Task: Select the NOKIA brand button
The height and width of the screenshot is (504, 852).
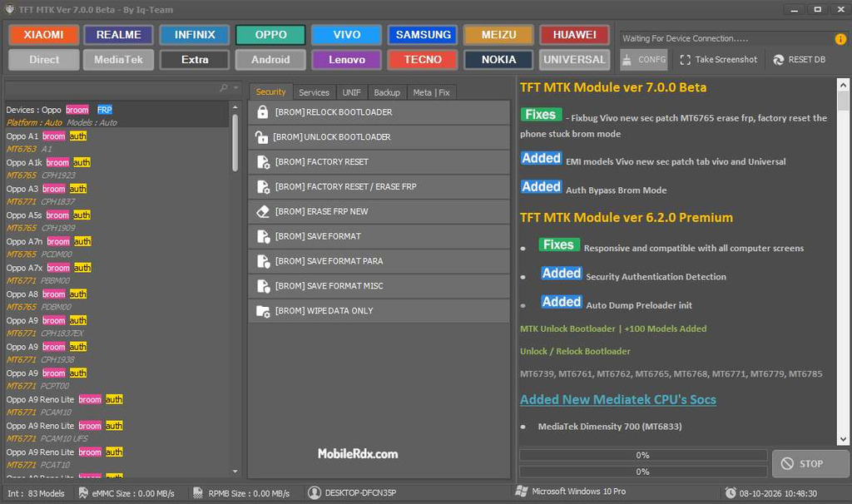Action: tap(499, 60)
